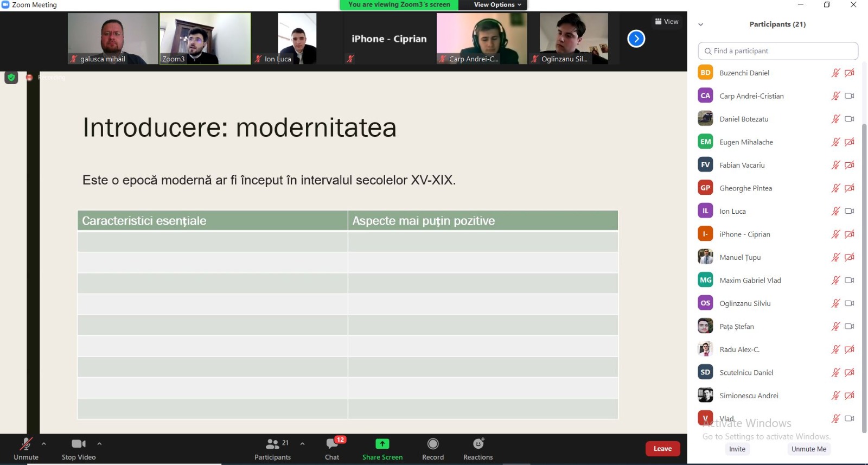Show next video thumbnails with blue arrow
Viewport: 868px width, 465px height.
[x=636, y=39]
